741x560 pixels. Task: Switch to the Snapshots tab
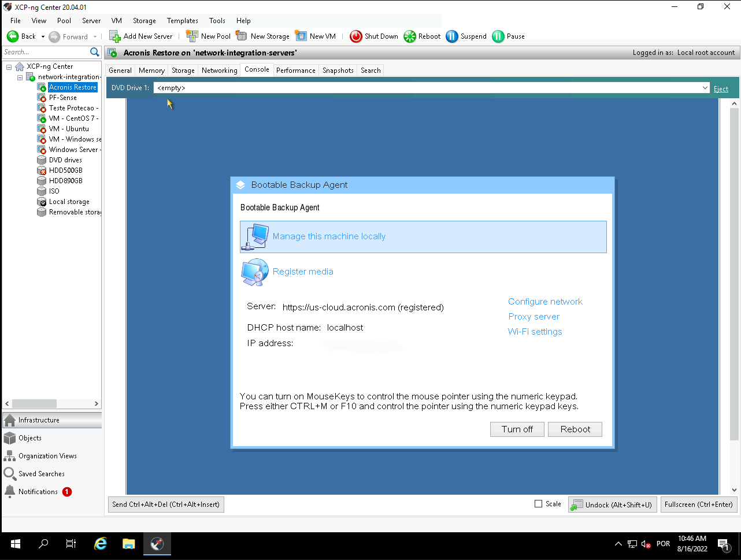[x=338, y=71]
